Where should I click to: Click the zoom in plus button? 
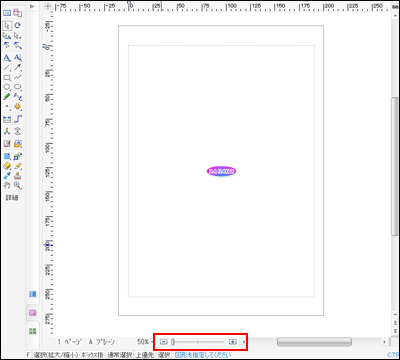coord(233,342)
